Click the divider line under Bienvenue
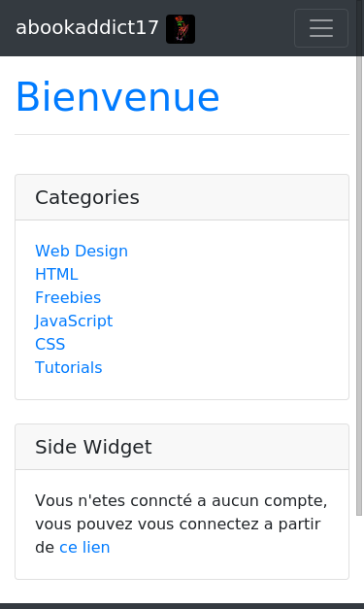This screenshot has height=609, width=364. click(x=182, y=134)
